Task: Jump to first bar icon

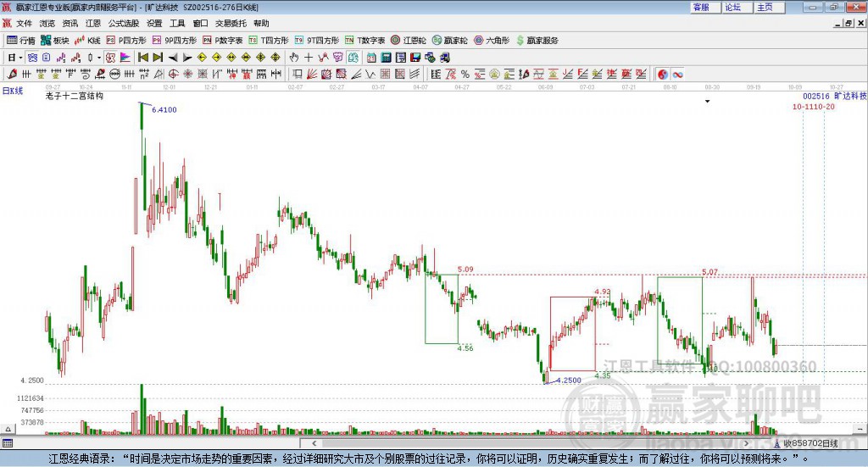Action: [x=142, y=58]
